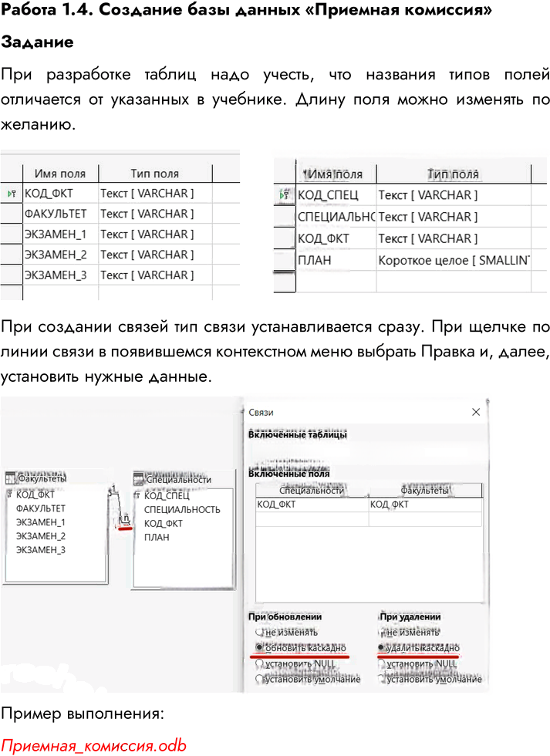This screenshot has height=756, width=550.
Task: Select ПЛАН field in the Специальности diagram box
Action: click(x=157, y=537)
